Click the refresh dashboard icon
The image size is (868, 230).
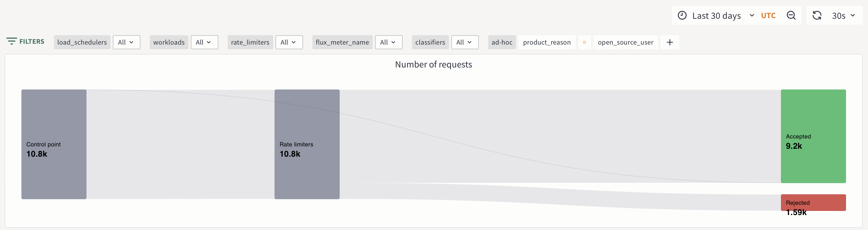coord(817,16)
